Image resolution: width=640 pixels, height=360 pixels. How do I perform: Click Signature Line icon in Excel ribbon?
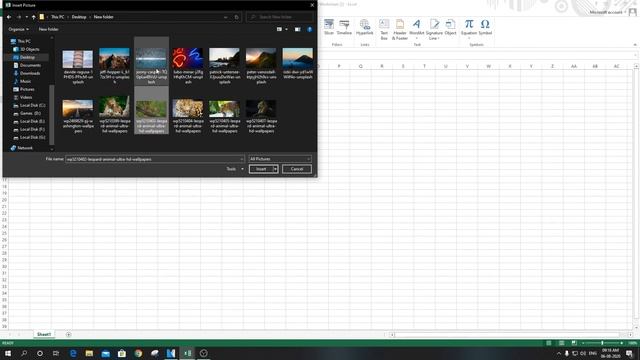click(x=434, y=29)
